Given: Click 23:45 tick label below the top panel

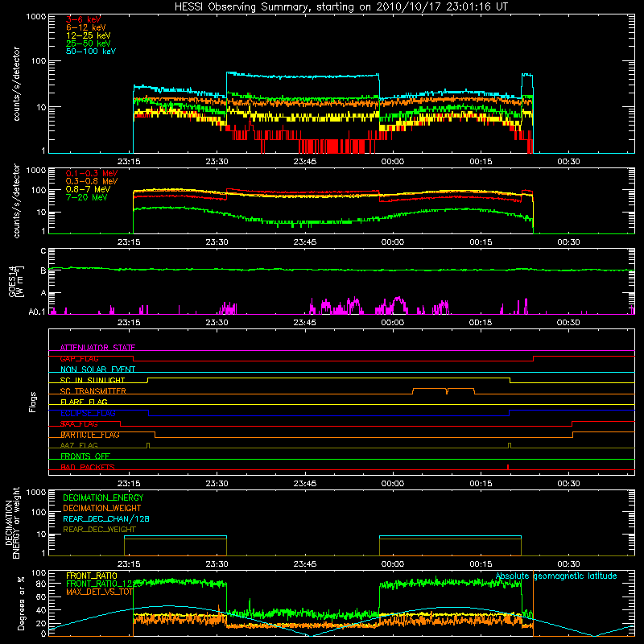Looking at the screenshot, I should [x=305, y=162].
